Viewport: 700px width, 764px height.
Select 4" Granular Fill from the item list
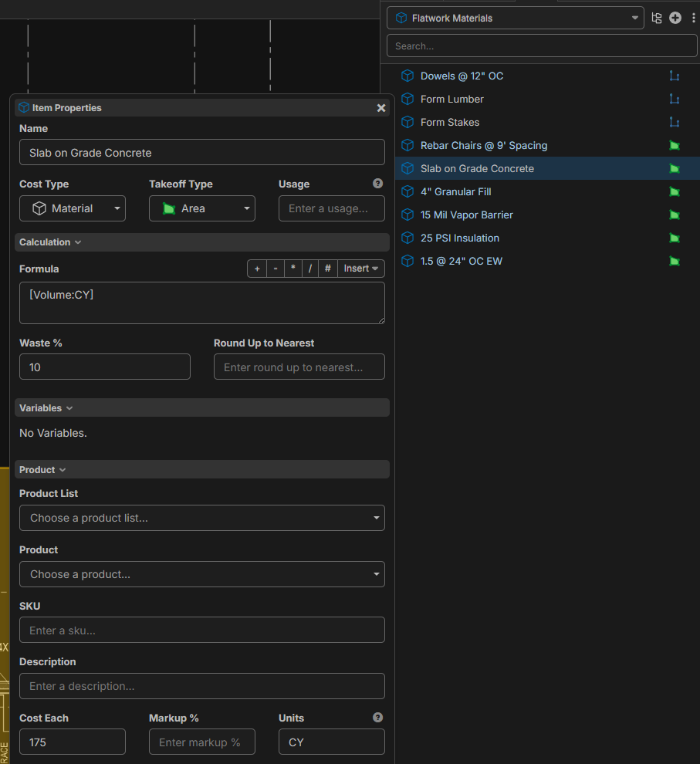click(455, 191)
